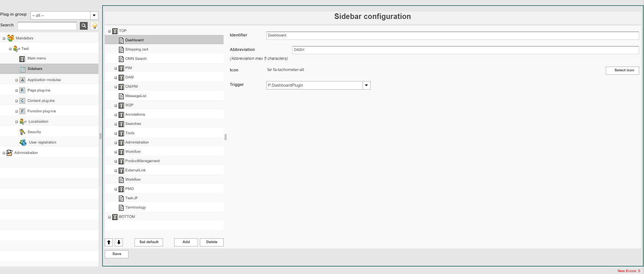The width and height of the screenshot is (644, 274).
Task: Open the New Errors: 5 link
Action: 628,271
